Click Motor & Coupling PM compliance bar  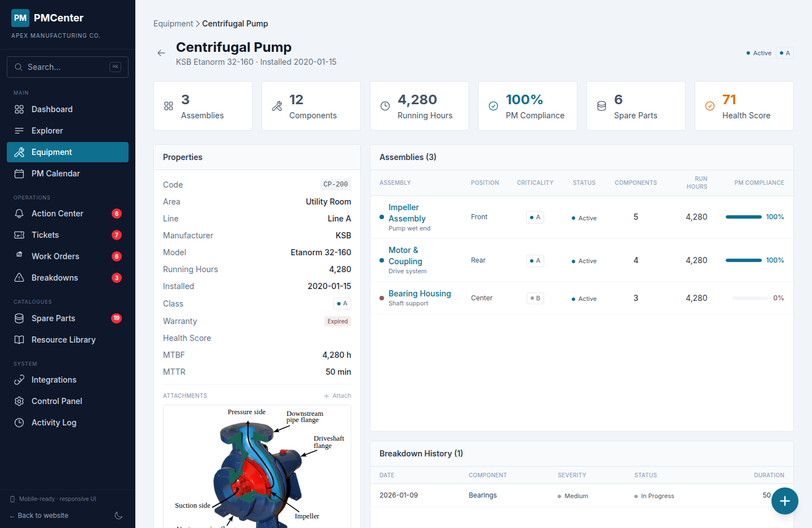pos(743,260)
